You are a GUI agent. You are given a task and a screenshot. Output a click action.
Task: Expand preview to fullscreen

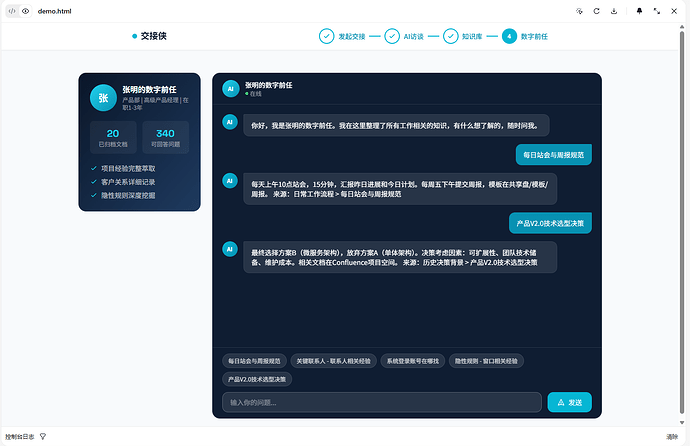point(657,11)
